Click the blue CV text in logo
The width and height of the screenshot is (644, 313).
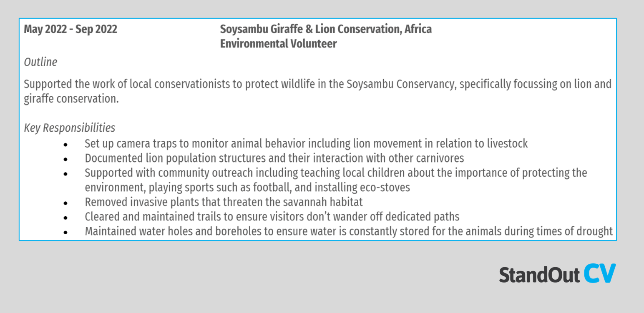600,274
